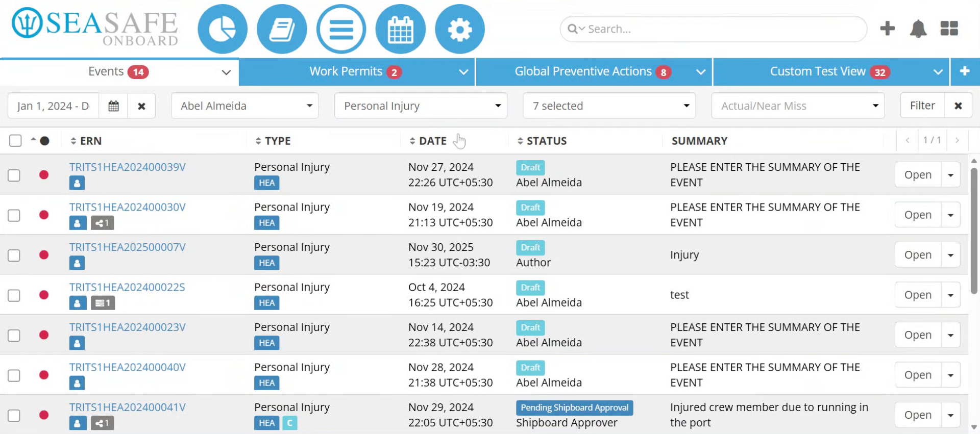Open the calendar circle icon
Viewport: 980px width, 434px height.
(x=400, y=29)
